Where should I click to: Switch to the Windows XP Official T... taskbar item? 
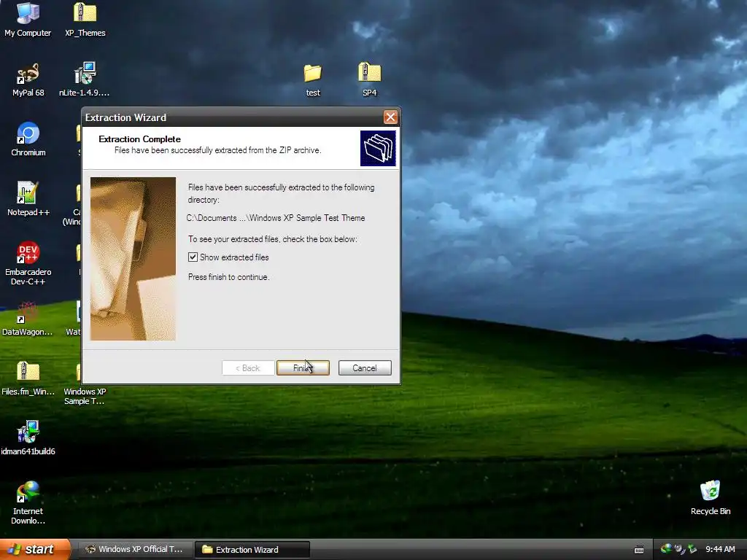click(135, 549)
